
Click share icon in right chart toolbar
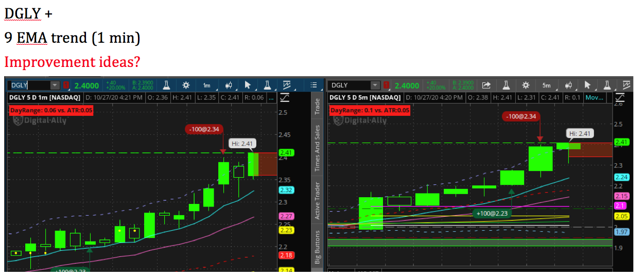pos(486,85)
